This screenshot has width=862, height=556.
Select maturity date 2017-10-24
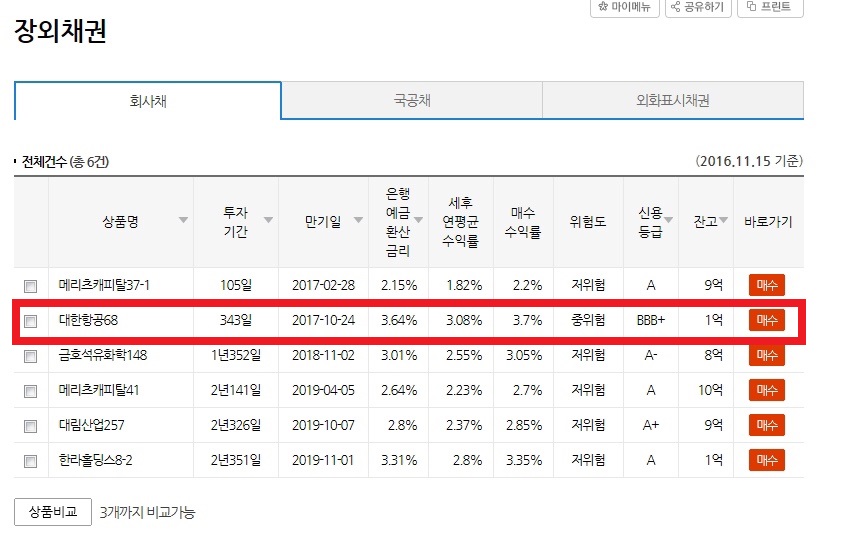(x=323, y=320)
